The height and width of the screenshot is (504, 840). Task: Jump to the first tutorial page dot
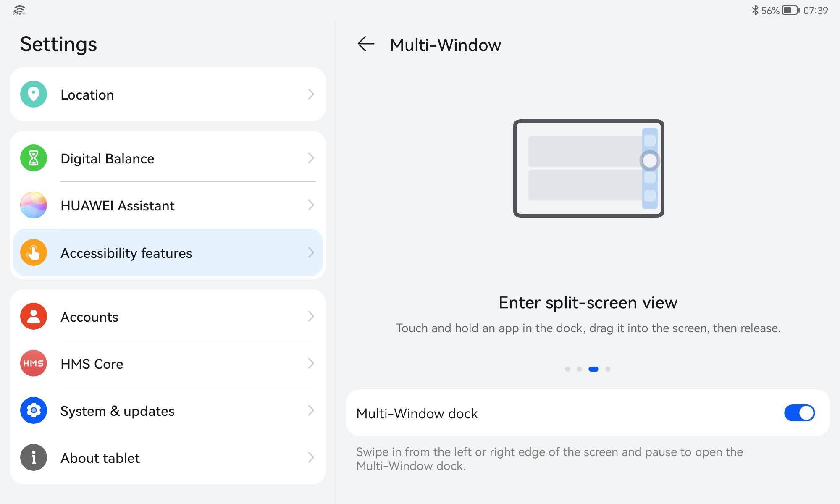(x=567, y=369)
